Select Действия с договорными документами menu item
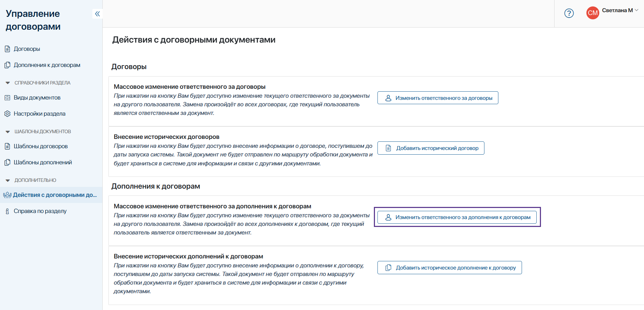This screenshot has width=644, height=310. click(55, 195)
